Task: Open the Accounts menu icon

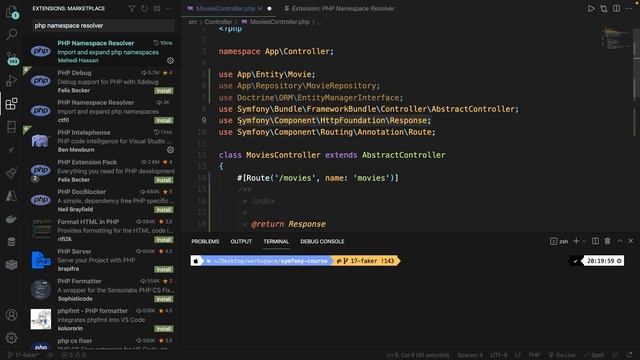Action: 11,315
